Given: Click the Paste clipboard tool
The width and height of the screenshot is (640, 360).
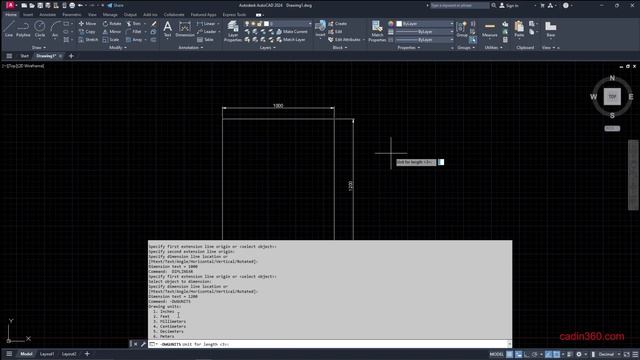Looking at the screenshot, I should click(x=519, y=29).
